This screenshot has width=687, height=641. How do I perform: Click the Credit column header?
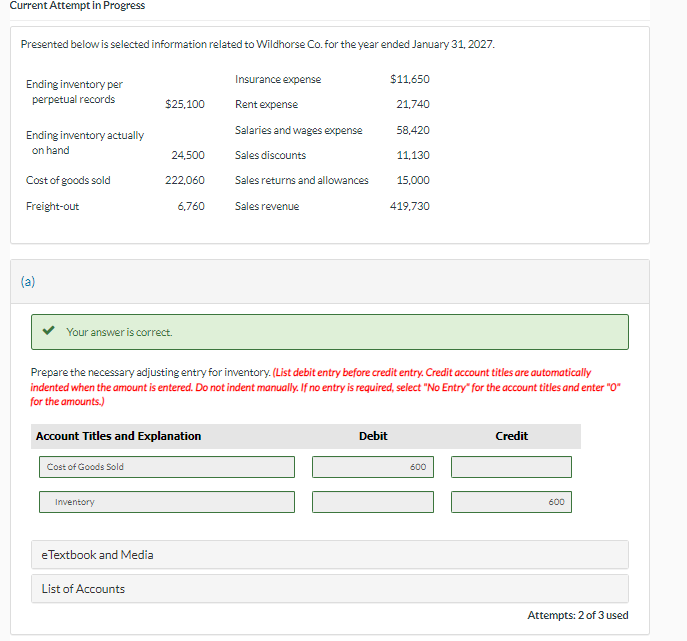511,436
